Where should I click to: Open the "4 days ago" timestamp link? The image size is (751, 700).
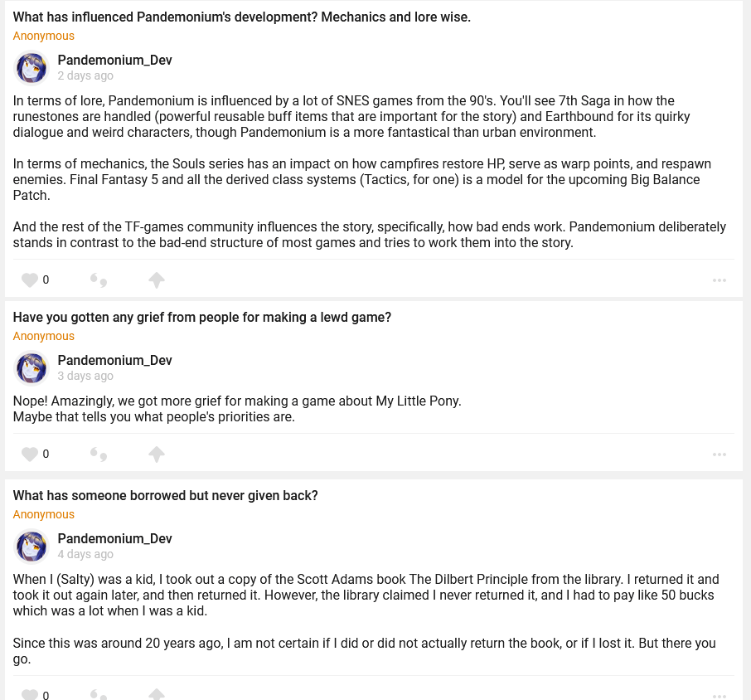pyautogui.click(x=85, y=555)
